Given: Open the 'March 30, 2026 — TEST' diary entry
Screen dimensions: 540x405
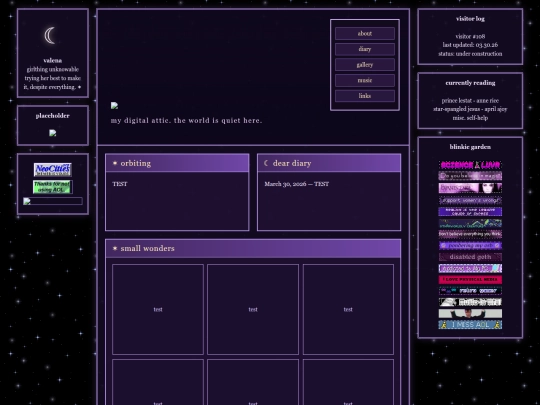Looking at the screenshot, I should (x=297, y=184).
